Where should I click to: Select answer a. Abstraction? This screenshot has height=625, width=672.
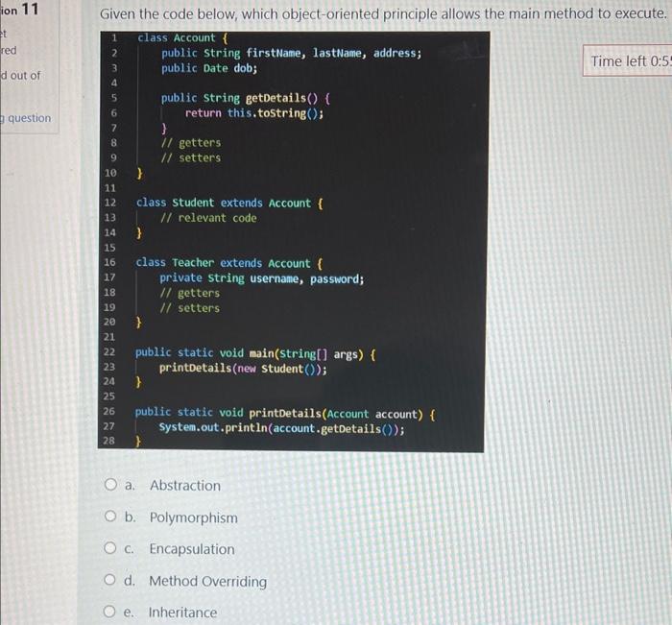[x=110, y=485]
